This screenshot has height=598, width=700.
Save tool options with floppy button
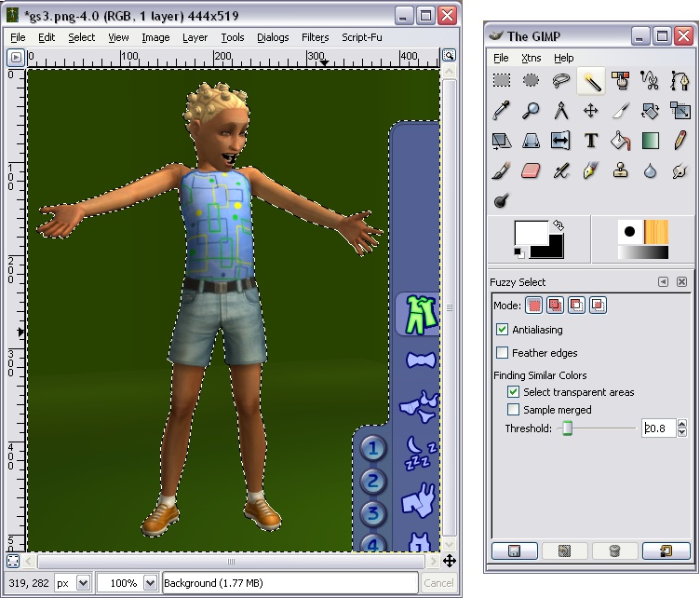[x=514, y=550]
